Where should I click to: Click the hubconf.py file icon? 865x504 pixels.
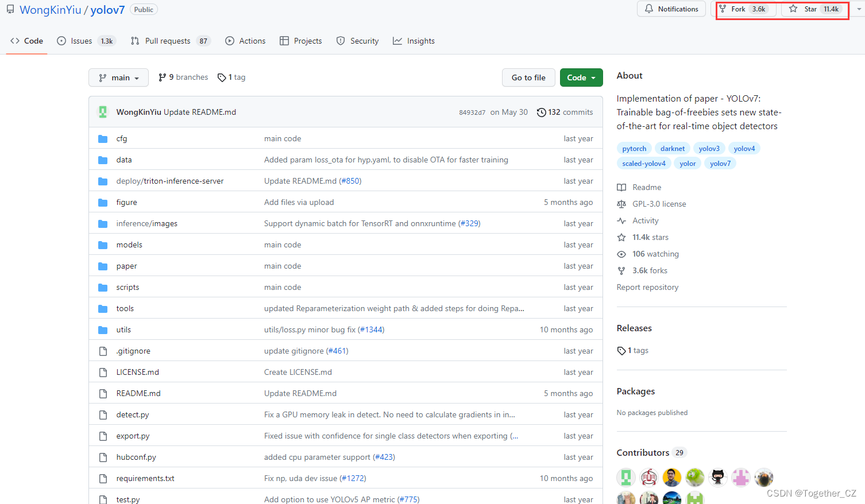pyautogui.click(x=103, y=457)
